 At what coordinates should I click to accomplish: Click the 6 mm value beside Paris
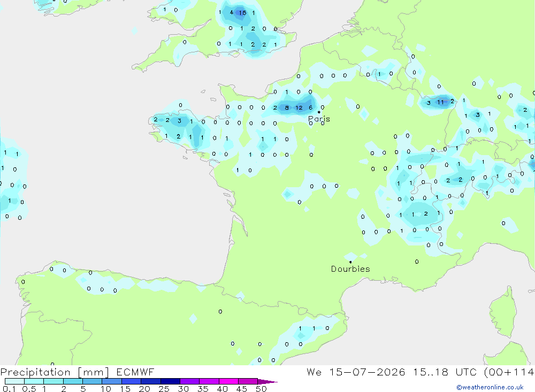coord(310,108)
